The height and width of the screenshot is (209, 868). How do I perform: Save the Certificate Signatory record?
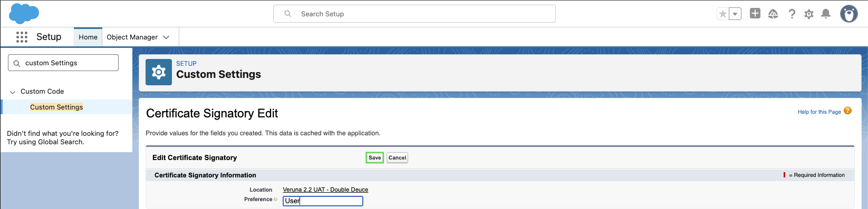point(374,157)
